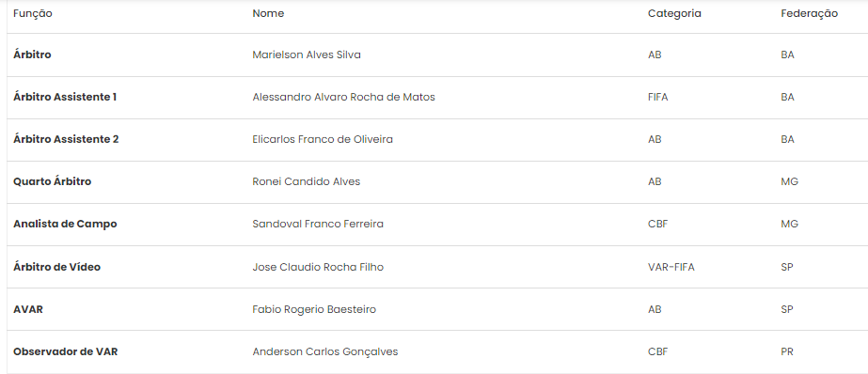
Task: Click name Anderson Carlos Gonçalves
Action: [325, 351]
